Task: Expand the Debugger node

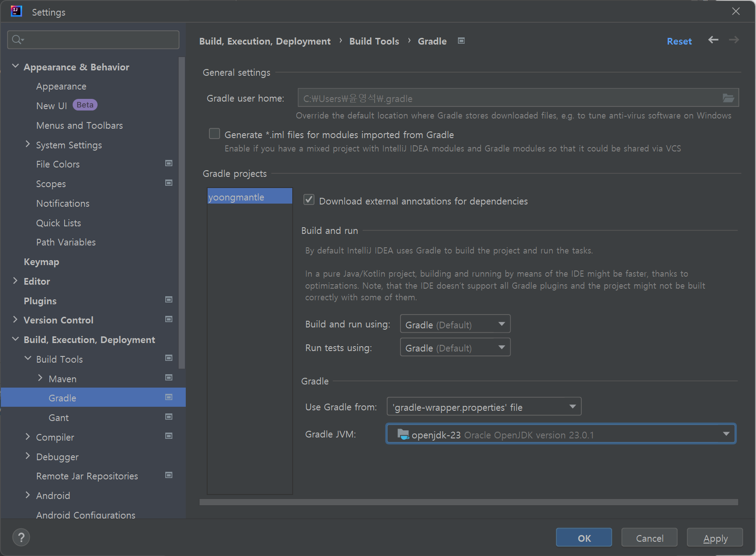Action: pyautogui.click(x=28, y=456)
